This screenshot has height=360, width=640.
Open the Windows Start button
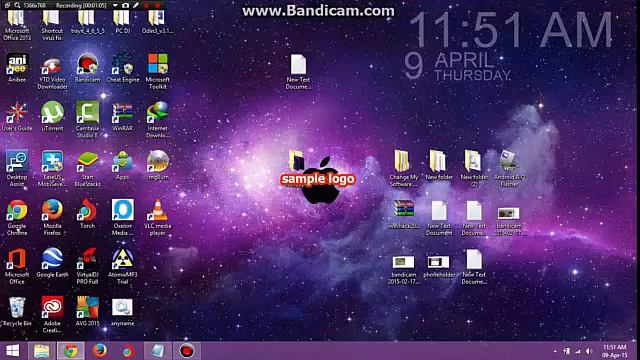(13, 351)
